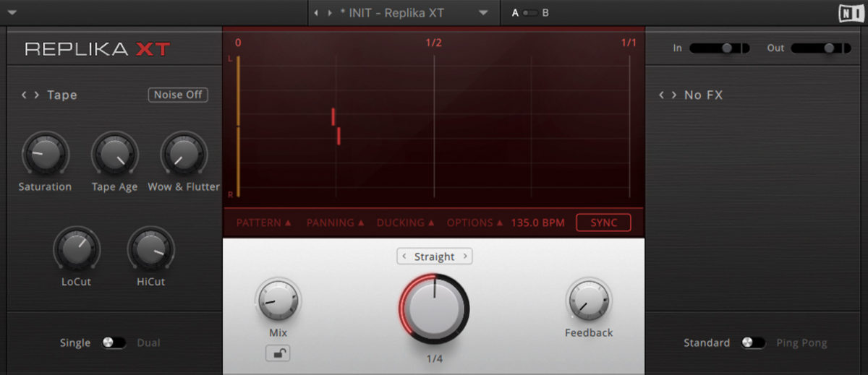Screen dimensions: 868x375
Task: Click the upper red delay tap marker
Action: [333, 116]
